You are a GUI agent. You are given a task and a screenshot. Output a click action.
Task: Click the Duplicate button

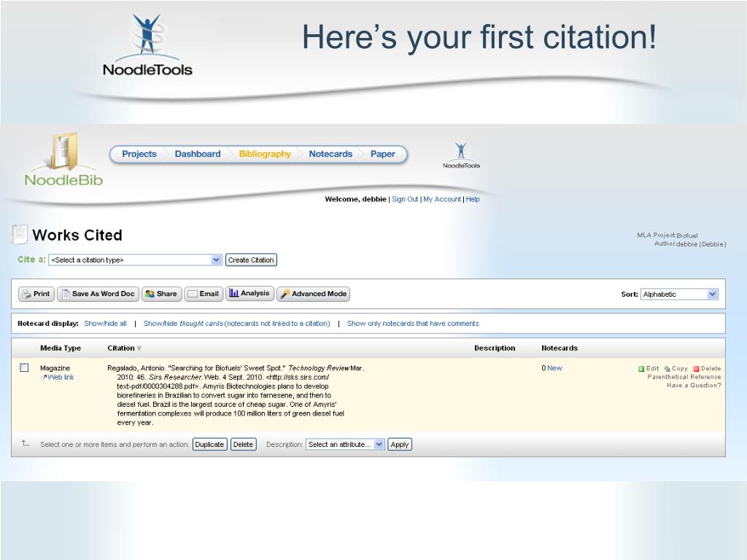point(209,444)
